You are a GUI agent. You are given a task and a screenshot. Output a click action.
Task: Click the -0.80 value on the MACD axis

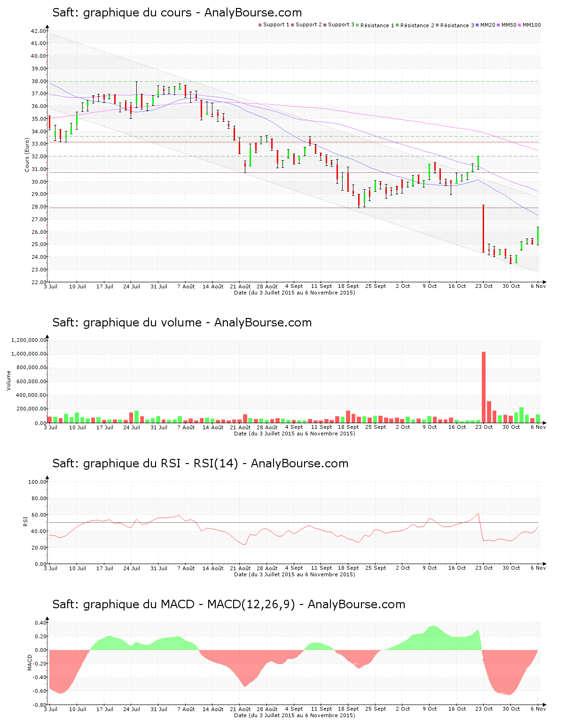39,705
